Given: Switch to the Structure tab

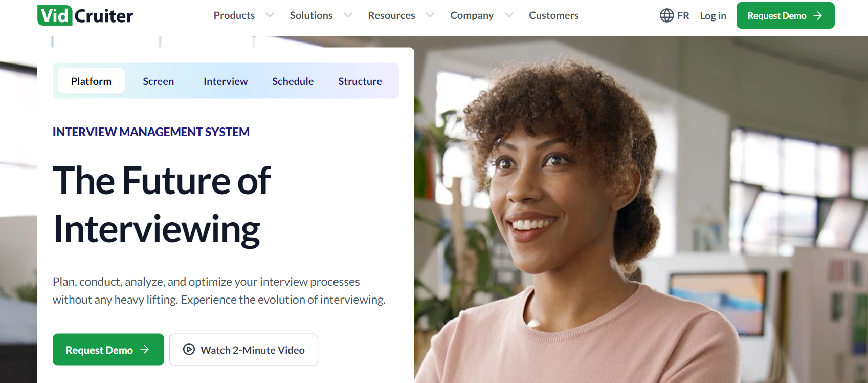Looking at the screenshot, I should (360, 81).
